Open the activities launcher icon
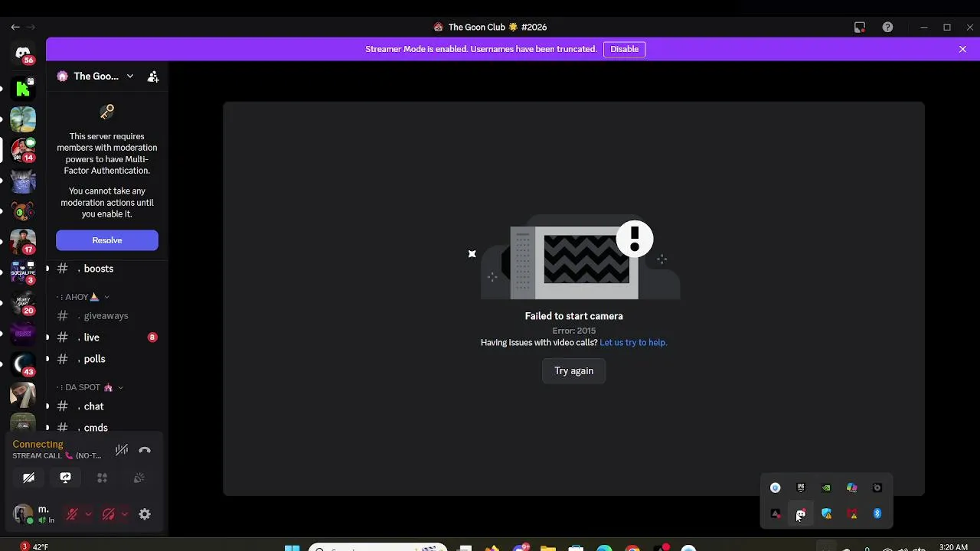 click(102, 478)
